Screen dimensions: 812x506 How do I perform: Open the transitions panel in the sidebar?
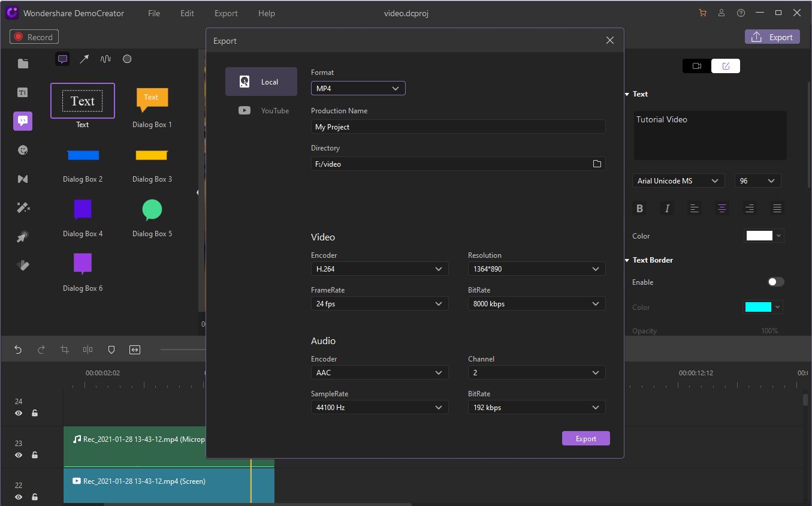pyautogui.click(x=23, y=179)
